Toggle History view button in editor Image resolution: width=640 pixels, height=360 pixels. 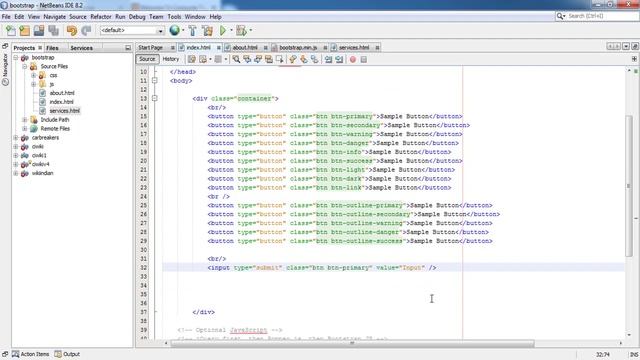coord(171,59)
